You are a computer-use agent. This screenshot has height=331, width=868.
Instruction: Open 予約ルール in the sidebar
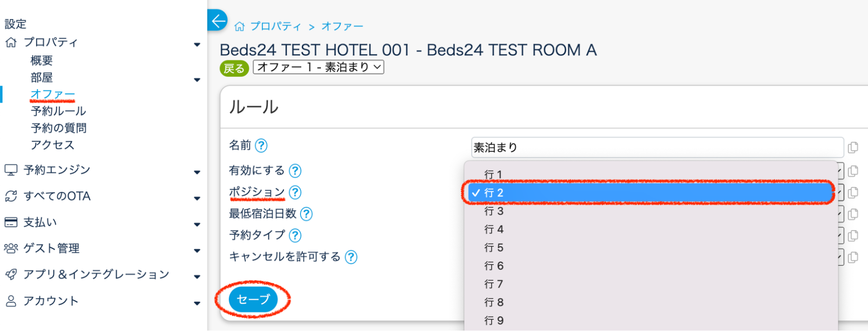(x=58, y=111)
